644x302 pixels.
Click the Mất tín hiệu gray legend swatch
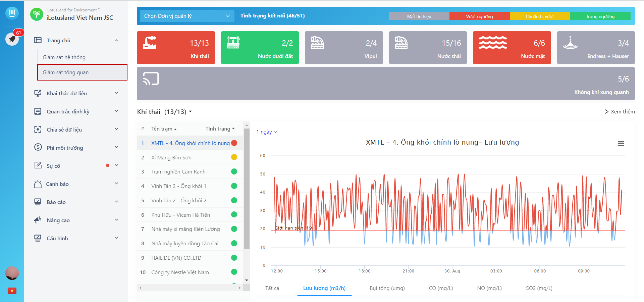[419, 16]
